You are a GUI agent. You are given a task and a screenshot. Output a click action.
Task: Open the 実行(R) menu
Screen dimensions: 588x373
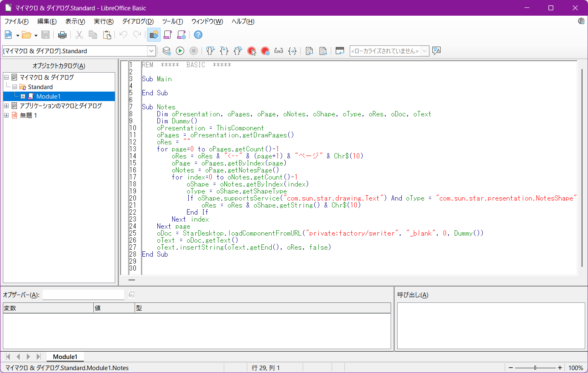[x=103, y=21]
